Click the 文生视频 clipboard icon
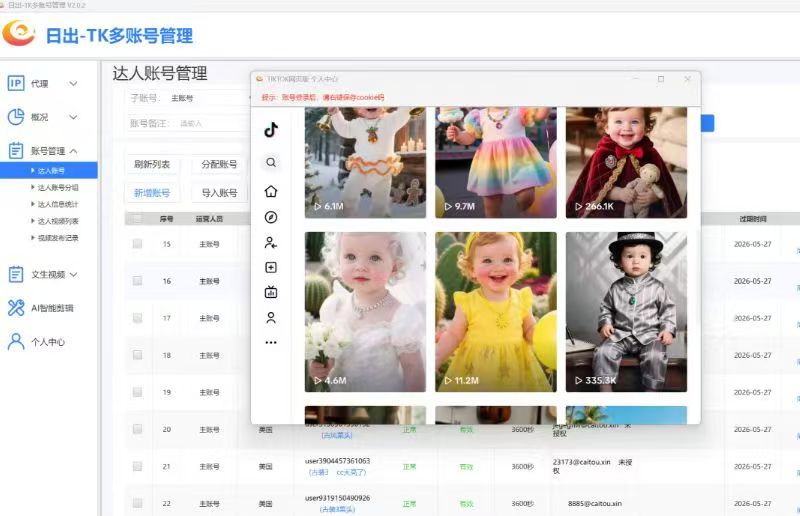The width and height of the screenshot is (800, 516). click(x=16, y=275)
